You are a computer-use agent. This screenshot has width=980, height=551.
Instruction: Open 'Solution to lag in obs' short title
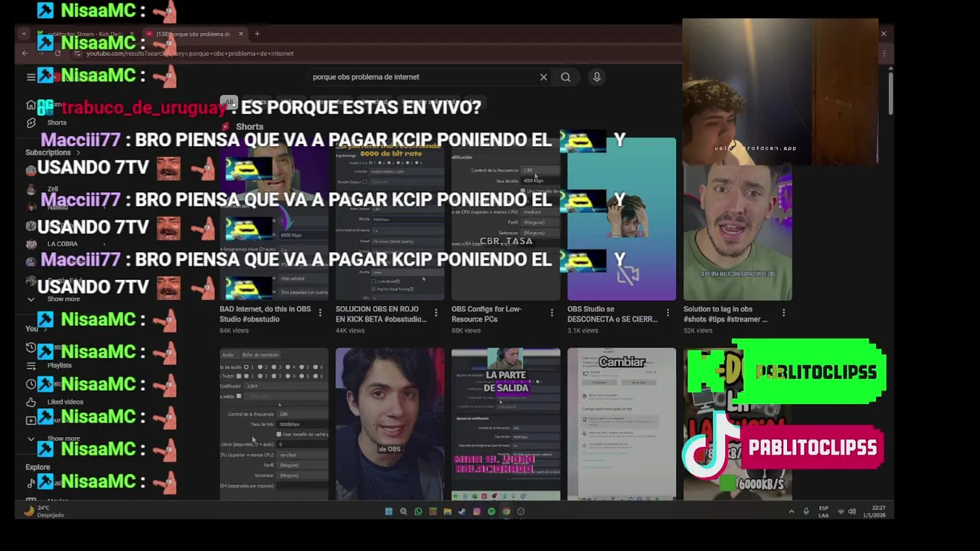tap(725, 314)
